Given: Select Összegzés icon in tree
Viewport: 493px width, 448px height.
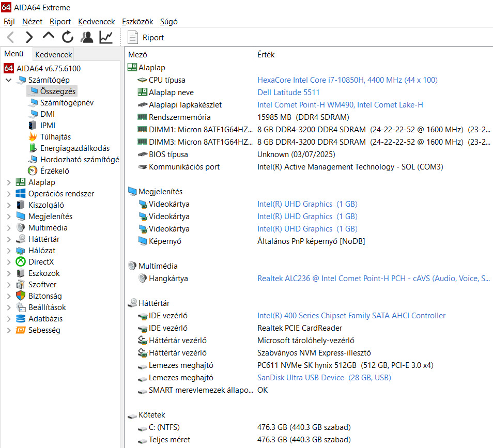Looking at the screenshot, I should tap(33, 91).
